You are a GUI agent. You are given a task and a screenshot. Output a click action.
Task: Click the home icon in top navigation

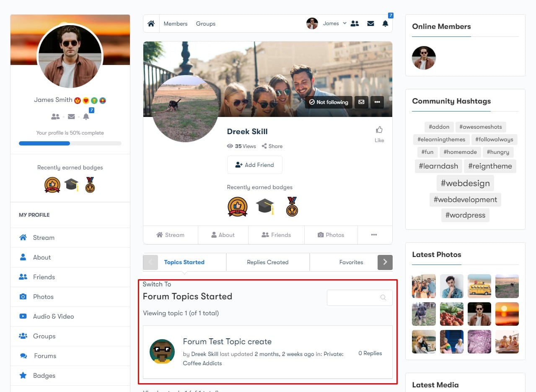[151, 24]
